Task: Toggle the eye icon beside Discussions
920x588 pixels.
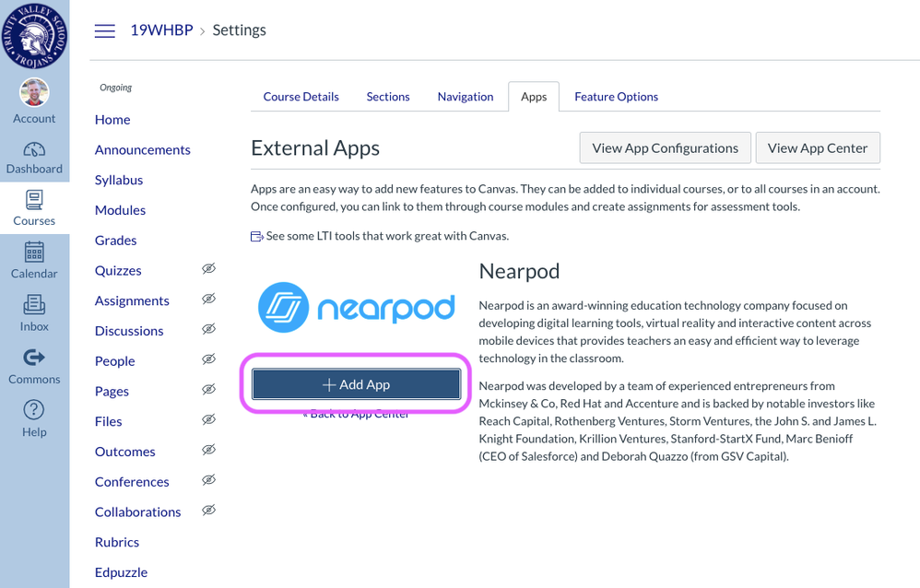Action: click(208, 330)
